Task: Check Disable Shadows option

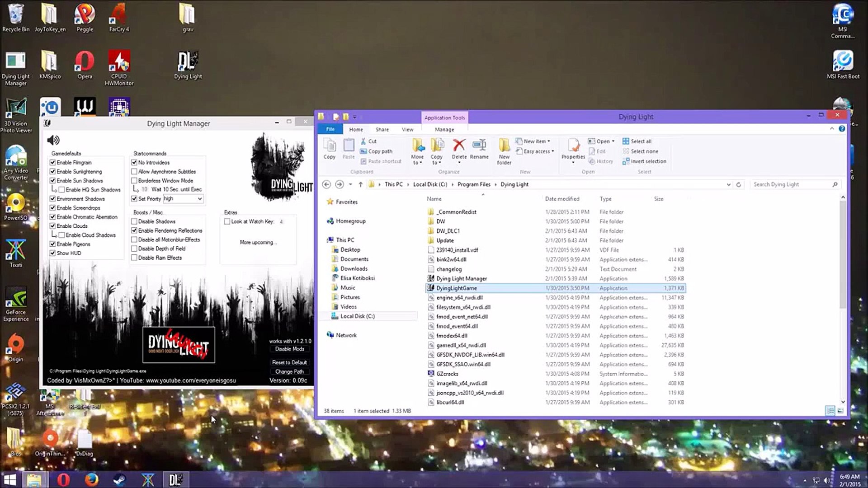Action: [134, 221]
